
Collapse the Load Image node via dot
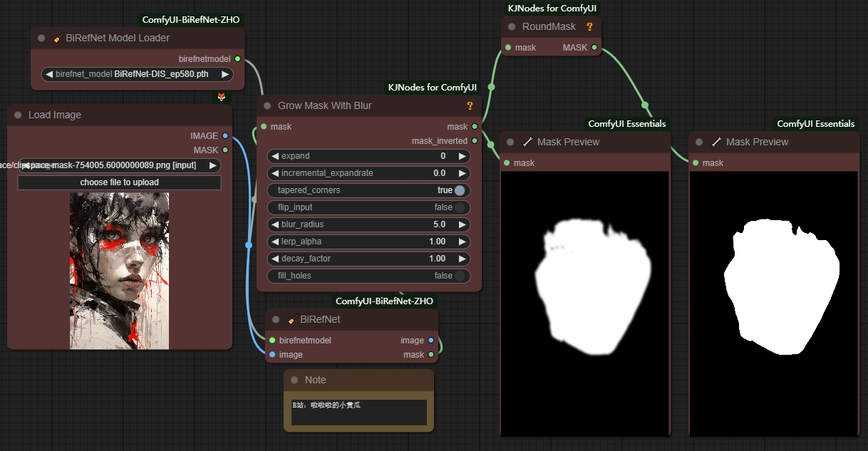[17, 115]
